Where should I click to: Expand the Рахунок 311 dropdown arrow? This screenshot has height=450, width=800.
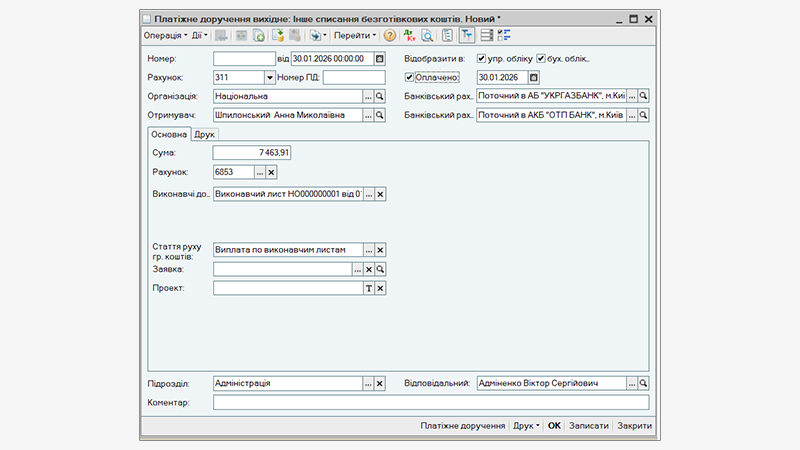point(269,77)
